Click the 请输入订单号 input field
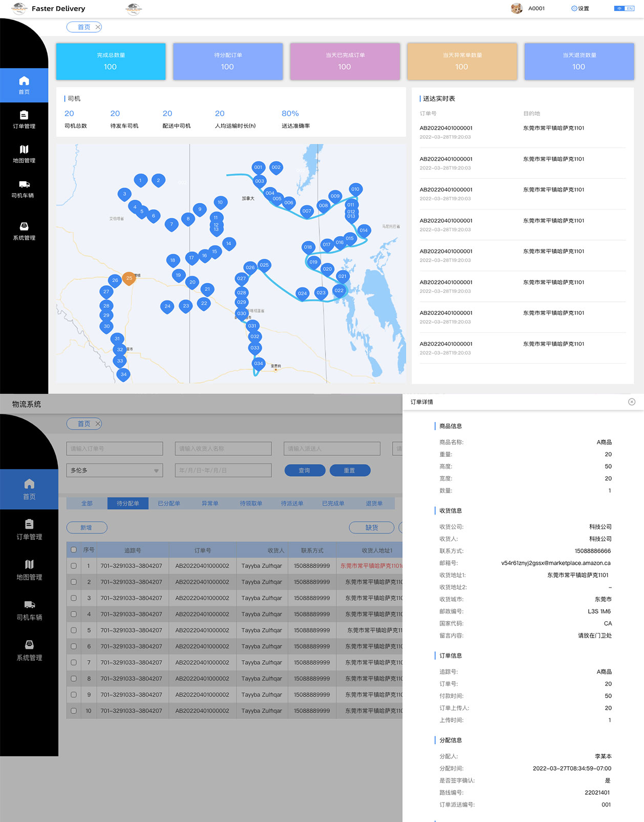Screen dimensions: 644x822 (115, 449)
